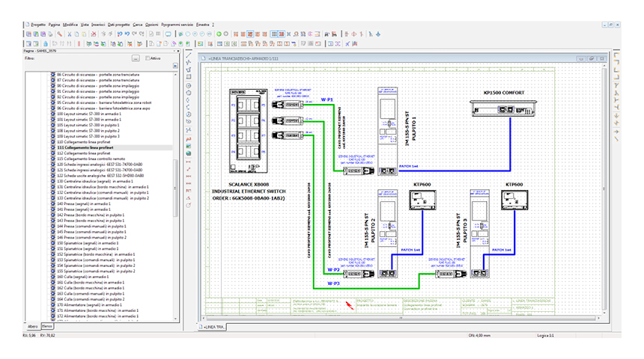644x359 pixels.
Task: Select the red angle dimension tool
Action: pyautogui.click(x=189, y=198)
